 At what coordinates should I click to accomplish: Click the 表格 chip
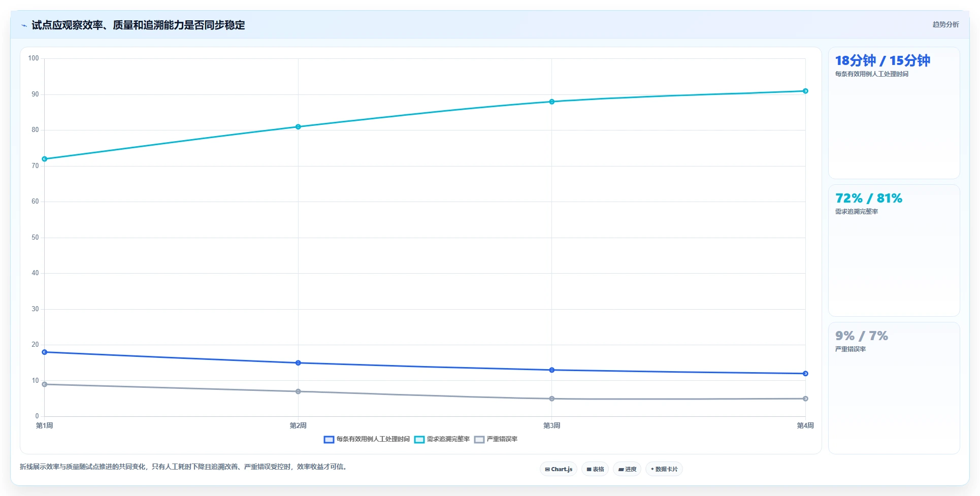(x=595, y=469)
